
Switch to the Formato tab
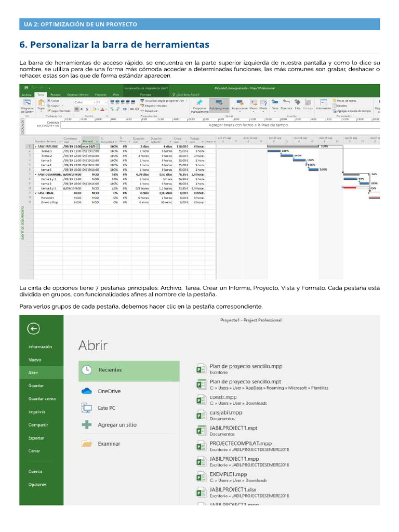146,95
